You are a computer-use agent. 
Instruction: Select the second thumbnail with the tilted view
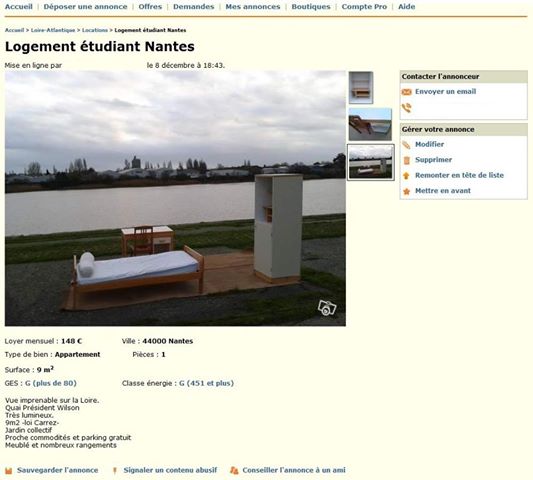coord(370,124)
